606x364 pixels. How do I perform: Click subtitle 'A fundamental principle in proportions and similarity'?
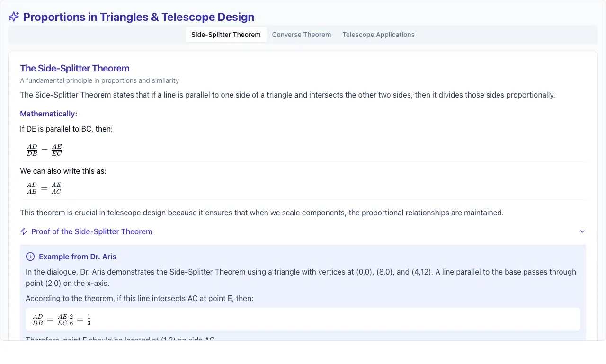(x=99, y=80)
